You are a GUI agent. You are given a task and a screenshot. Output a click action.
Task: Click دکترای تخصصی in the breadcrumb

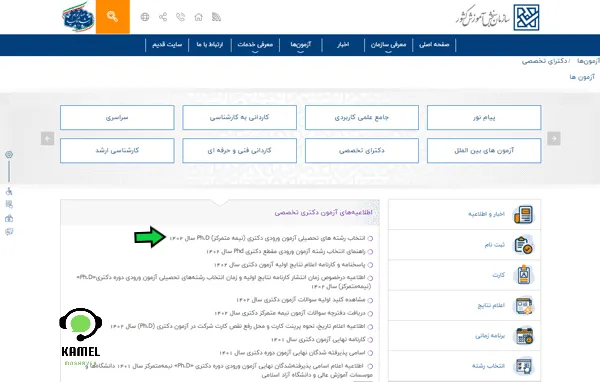coord(544,61)
